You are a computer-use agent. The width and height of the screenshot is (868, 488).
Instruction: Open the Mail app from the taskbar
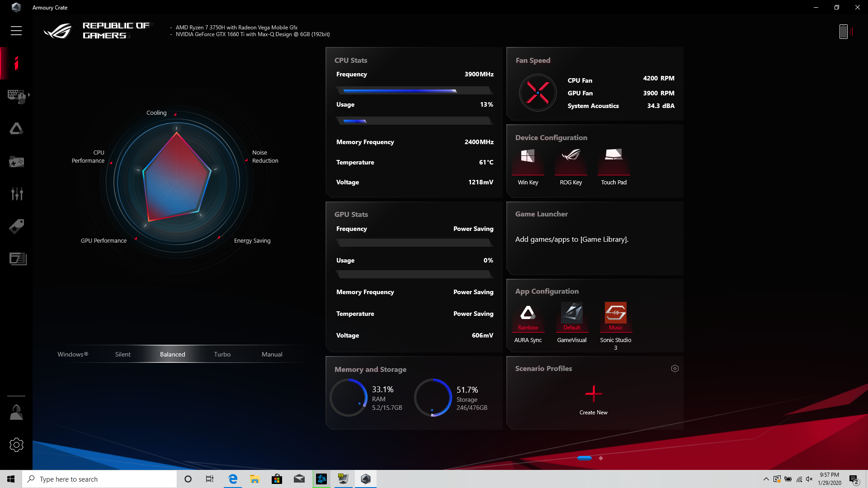coord(299,479)
